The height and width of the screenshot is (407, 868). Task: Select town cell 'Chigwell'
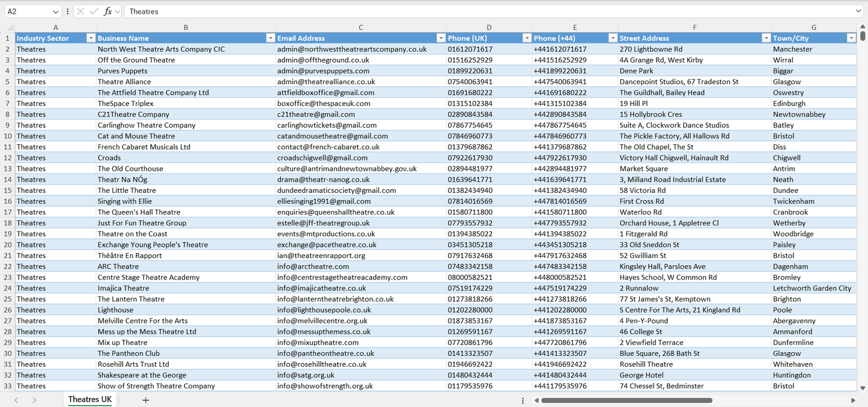[814, 158]
